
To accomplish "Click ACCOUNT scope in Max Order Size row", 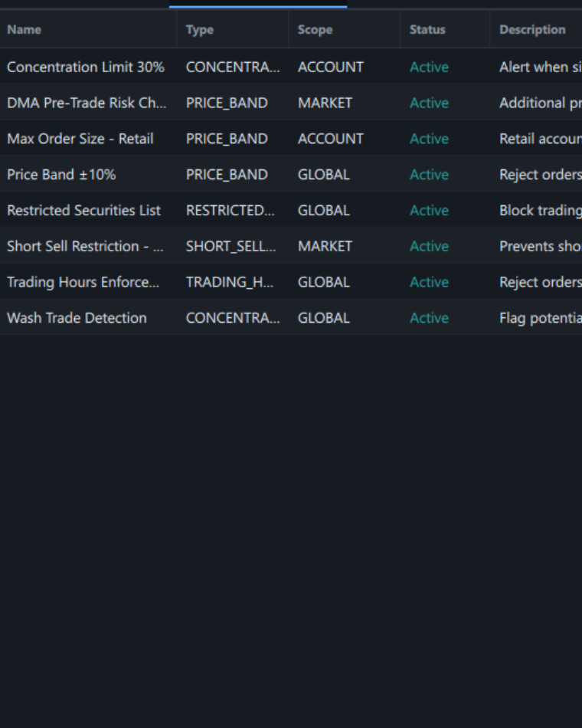I will (331, 139).
